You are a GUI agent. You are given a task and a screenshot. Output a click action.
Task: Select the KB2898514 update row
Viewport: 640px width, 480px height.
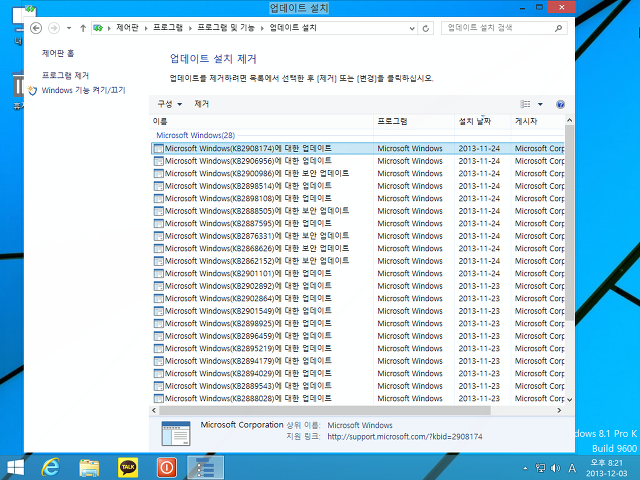(x=358, y=186)
